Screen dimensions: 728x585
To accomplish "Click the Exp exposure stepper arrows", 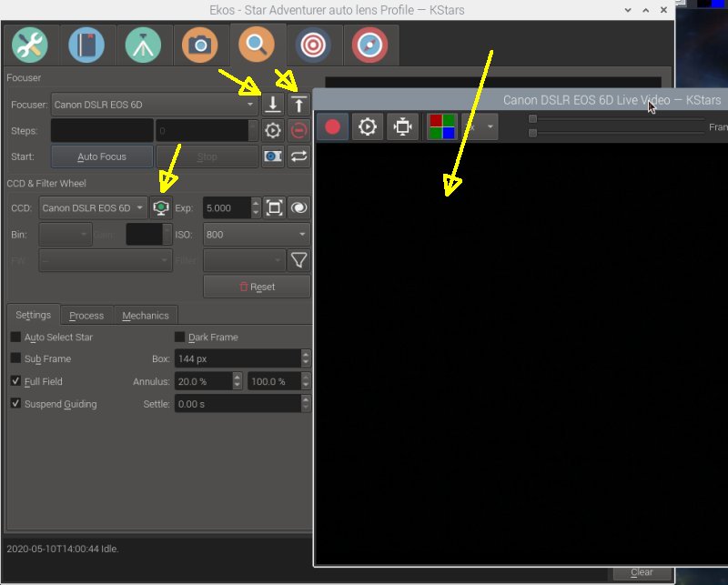I will (x=256, y=207).
